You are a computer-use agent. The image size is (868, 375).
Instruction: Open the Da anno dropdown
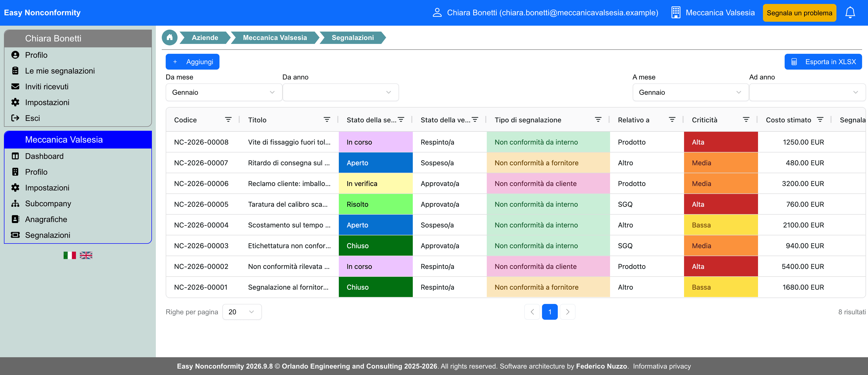click(341, 93)
